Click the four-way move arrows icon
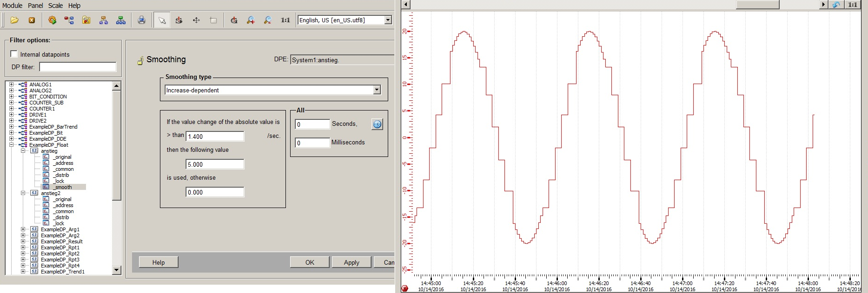Image resolution: width=868 pixels, height=293 pixels. point(196,20)
